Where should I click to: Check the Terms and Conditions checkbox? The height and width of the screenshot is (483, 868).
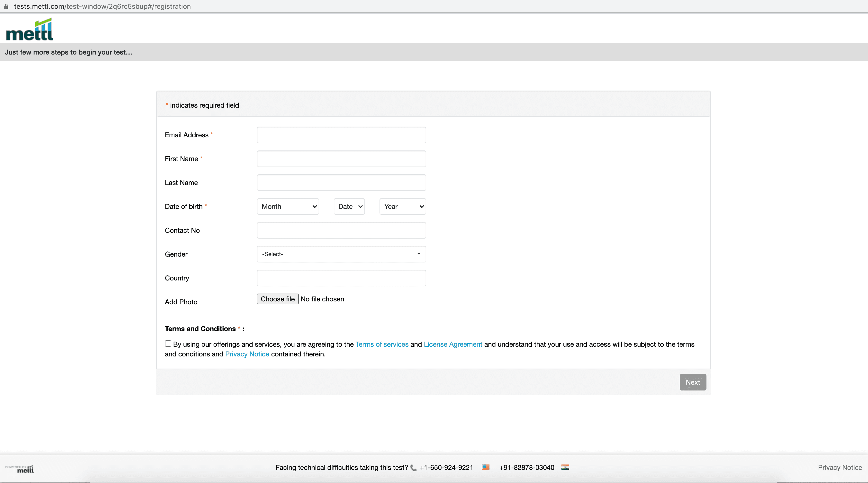(168, 343)
